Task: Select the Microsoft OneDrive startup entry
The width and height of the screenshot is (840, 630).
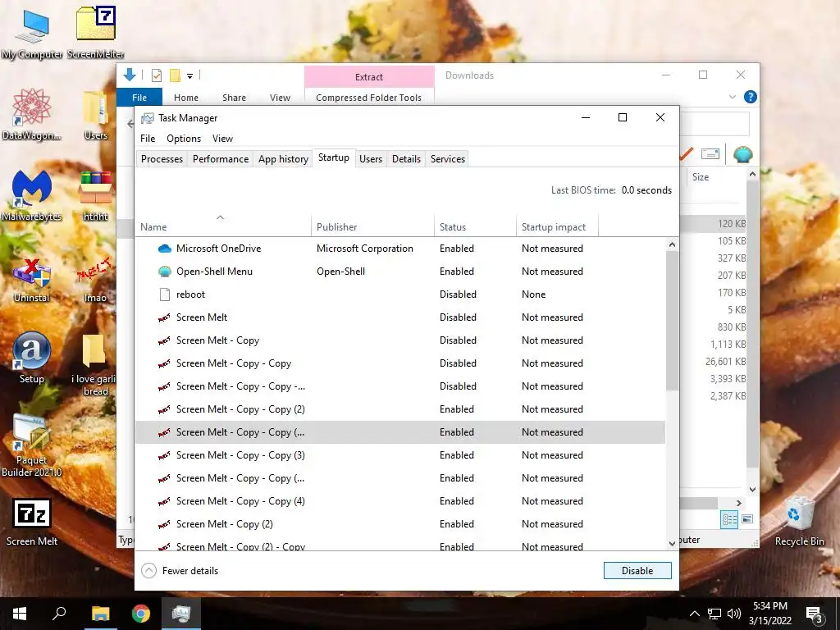Action: click(400, 248)
